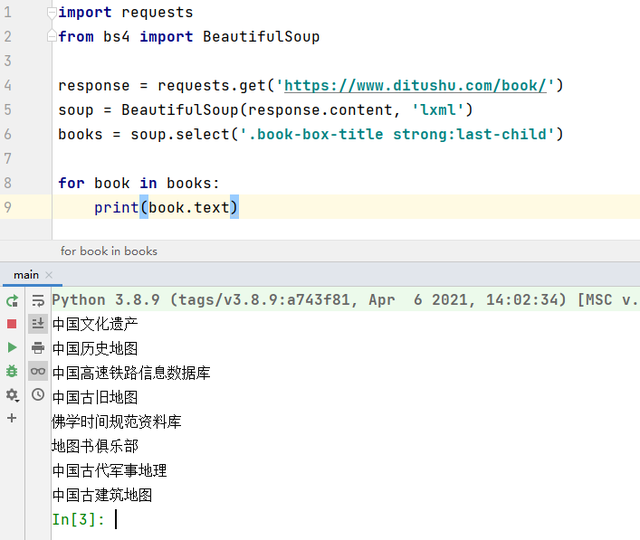Click the In[3]: console input prompt

tap(78, 520)
